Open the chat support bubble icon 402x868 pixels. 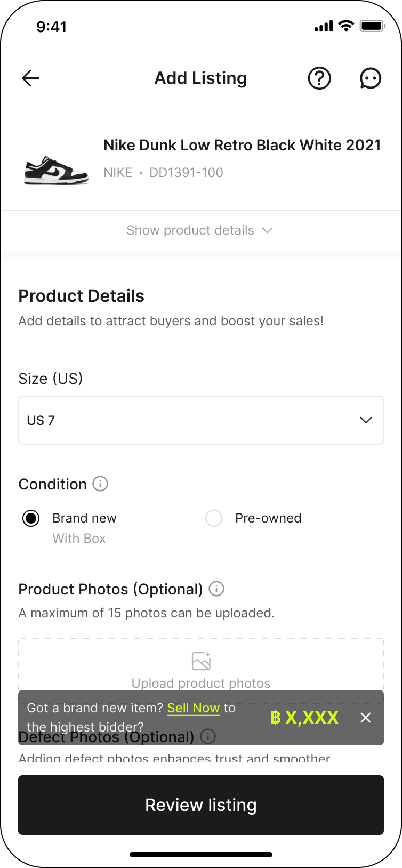coord(370,78)
